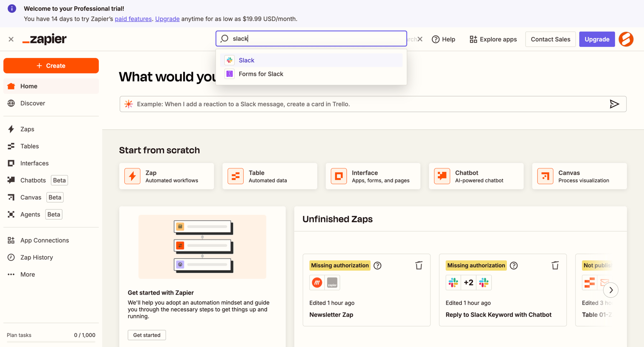Open Zaps in sidebar
This screenshot has width=644, height=347.
(x=51, y=129)
